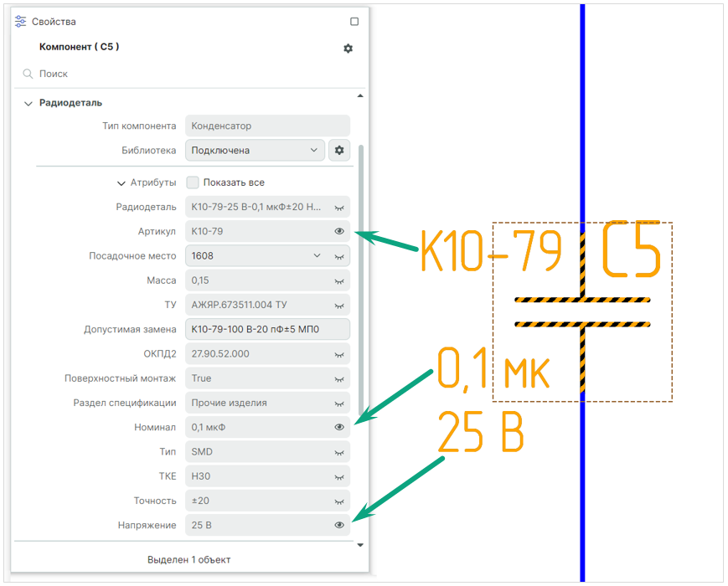Click the Тип компонента field Конденсатор
Image resolution: width=728 pixels, height=586 pixels.
pyautogui.click(x=267, y=126)
